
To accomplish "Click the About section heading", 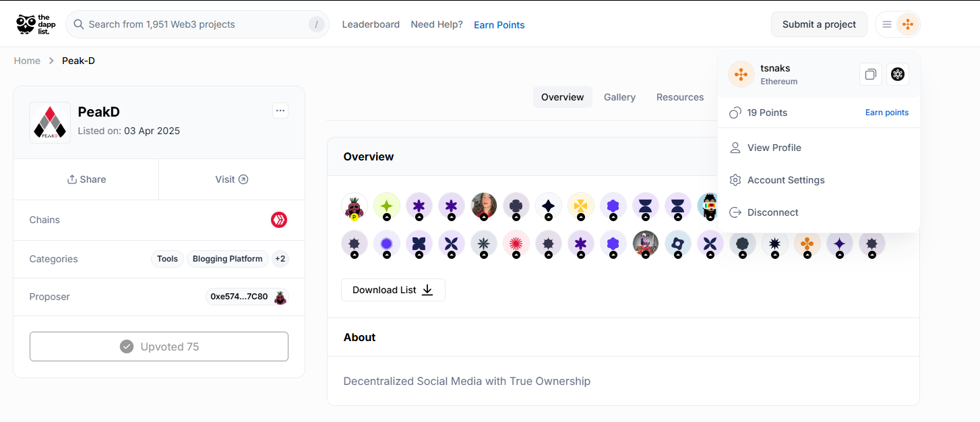I will tap(360, 337).
